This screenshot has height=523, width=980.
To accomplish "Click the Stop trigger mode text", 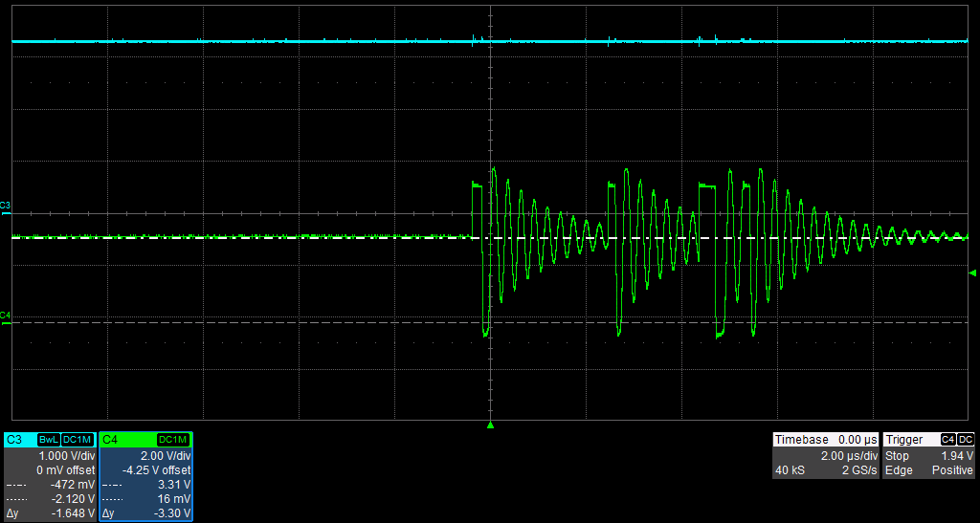I will (x=897, y=456).
